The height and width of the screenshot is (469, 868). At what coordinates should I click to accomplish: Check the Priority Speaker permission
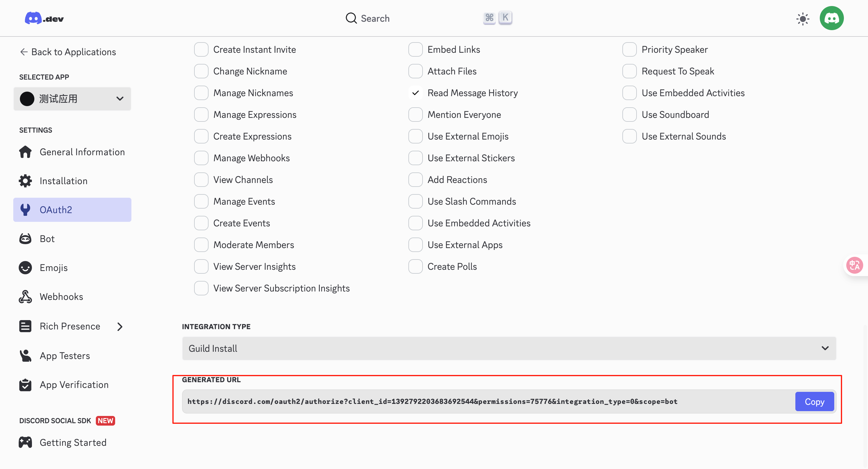pyautogui.click(x=629, y=49)
